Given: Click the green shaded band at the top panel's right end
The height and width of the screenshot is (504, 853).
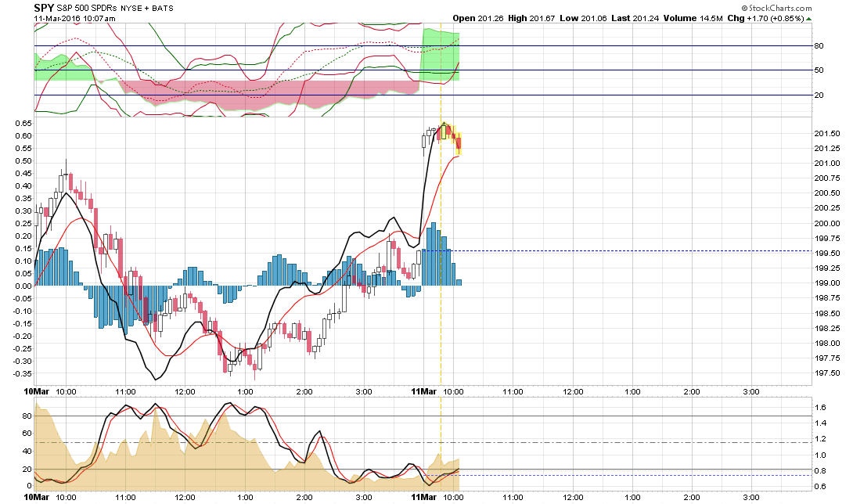Looking at the screenshot, I should [441, 55].
